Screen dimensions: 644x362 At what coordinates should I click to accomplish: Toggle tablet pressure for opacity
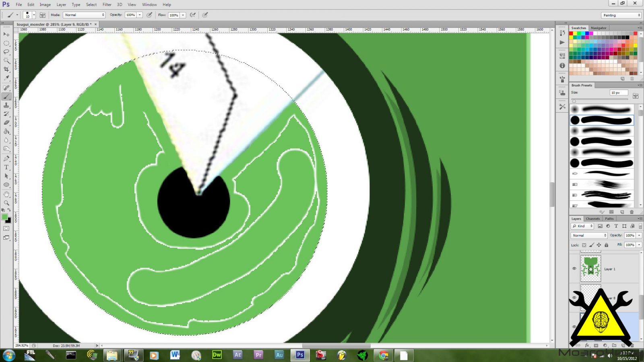(149, 15)
